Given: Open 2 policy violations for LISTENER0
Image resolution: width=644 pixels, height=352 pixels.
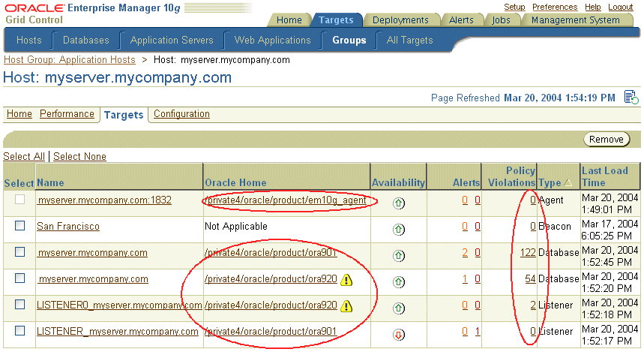Looking at the screenshot, I should (533, 305).
